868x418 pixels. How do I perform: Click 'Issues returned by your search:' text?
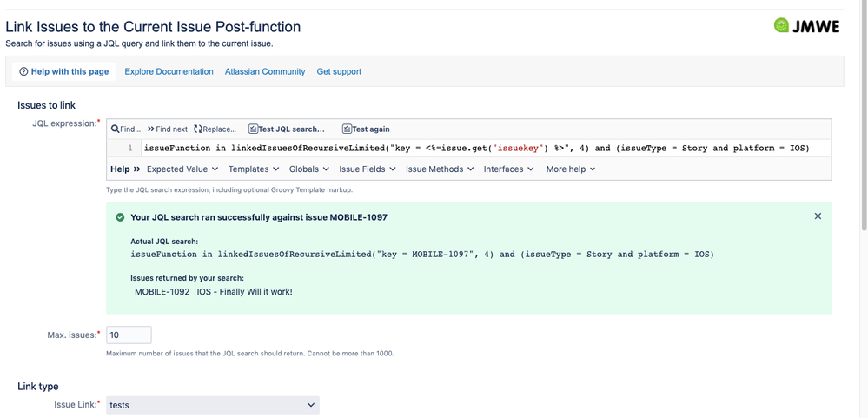(187, 278)
